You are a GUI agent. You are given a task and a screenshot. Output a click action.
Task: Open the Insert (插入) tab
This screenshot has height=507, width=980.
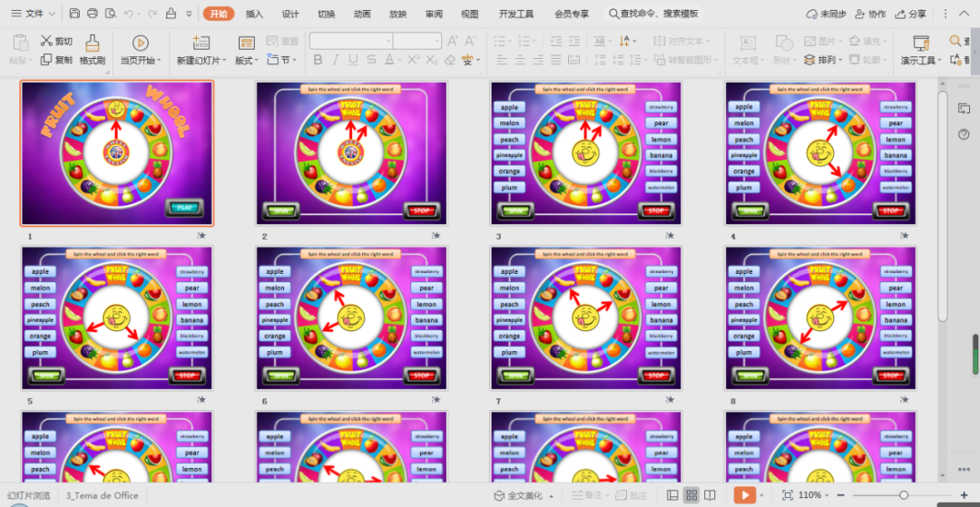click(254, 14)
